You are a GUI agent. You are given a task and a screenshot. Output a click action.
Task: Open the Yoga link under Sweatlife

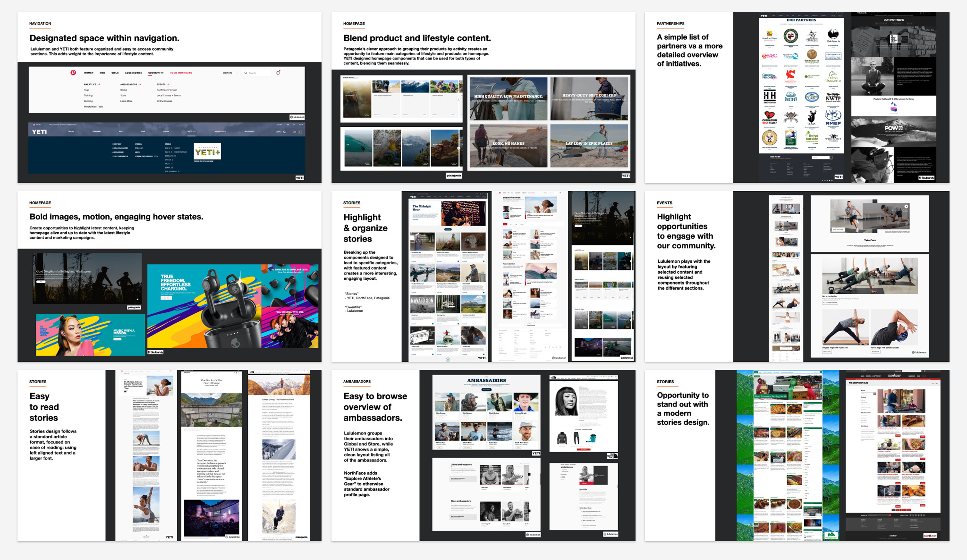coord(86,90)
